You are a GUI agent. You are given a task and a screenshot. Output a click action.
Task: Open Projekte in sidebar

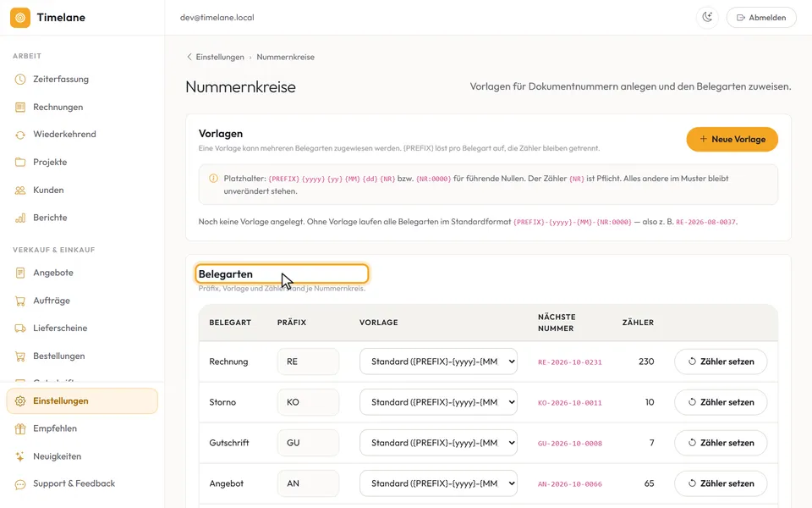pos(82,163)
